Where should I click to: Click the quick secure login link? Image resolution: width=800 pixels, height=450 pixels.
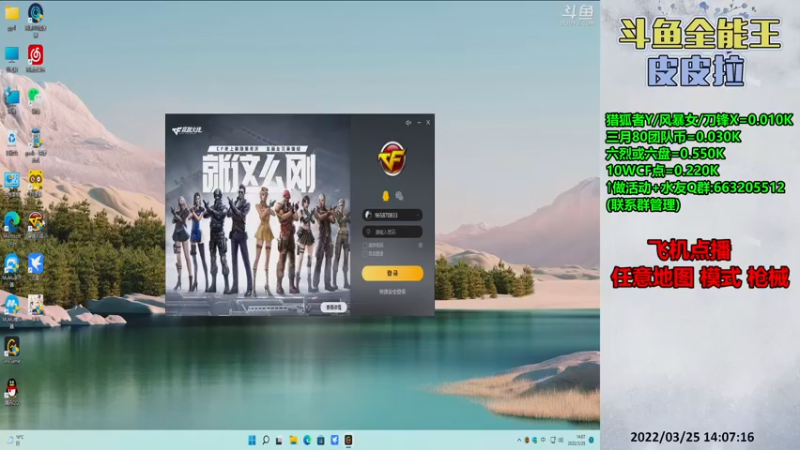392,292
